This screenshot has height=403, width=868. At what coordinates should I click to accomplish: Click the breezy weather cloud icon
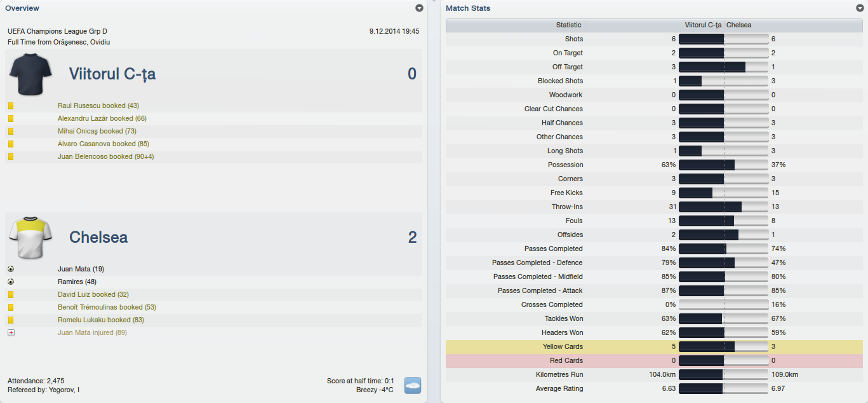413,385
